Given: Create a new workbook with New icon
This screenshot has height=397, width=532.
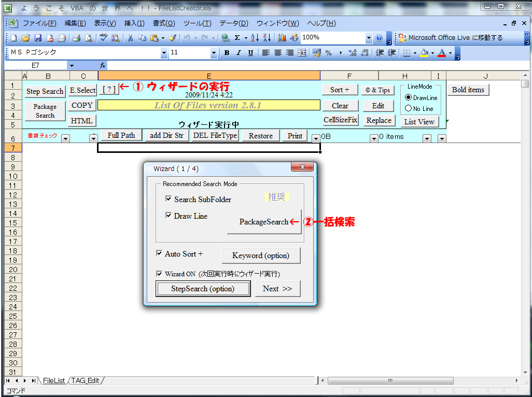Looking at the screenshot, I should (x=13, y=38).
